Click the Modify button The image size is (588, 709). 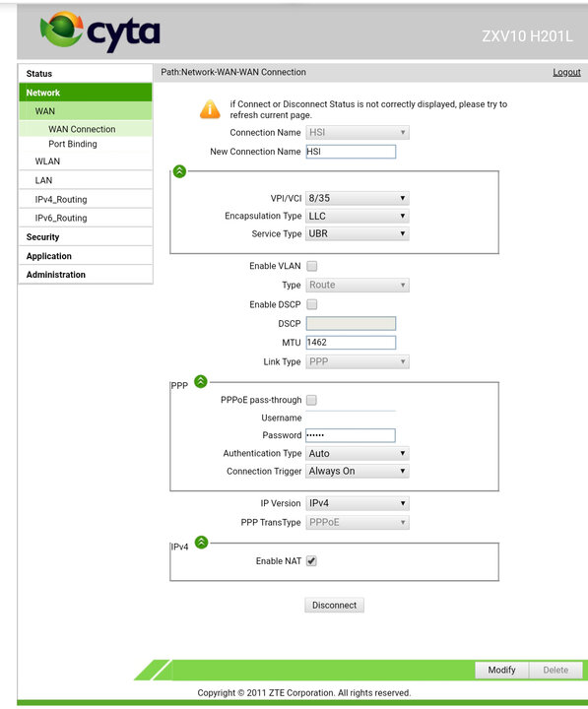tap(501, 670)
